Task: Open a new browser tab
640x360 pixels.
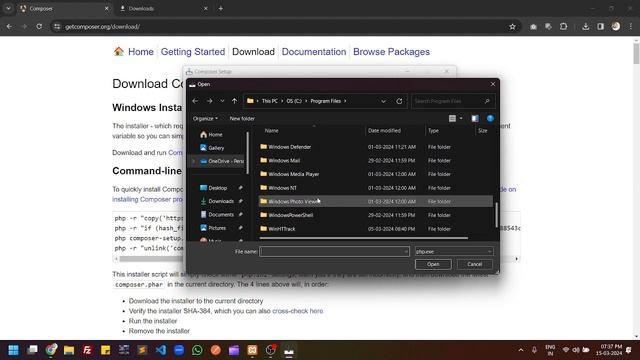Action: tap(220, 8)
